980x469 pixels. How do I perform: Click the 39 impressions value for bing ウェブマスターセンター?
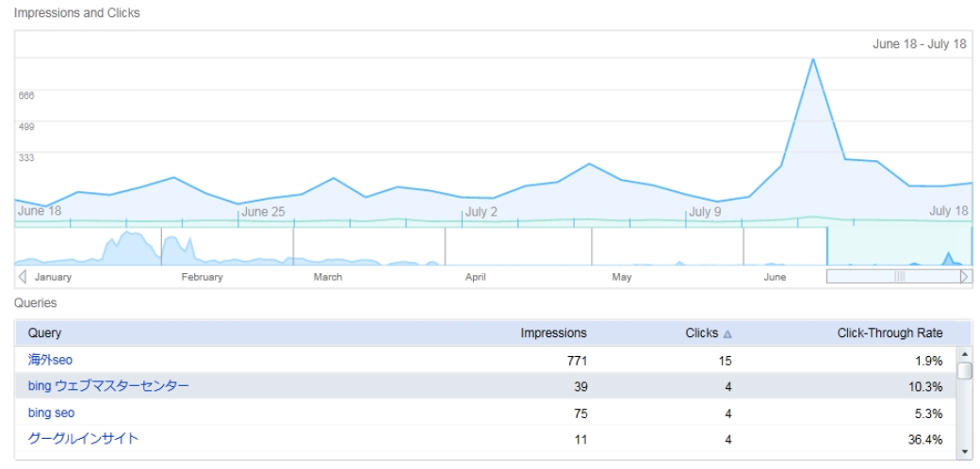(580, 386)
